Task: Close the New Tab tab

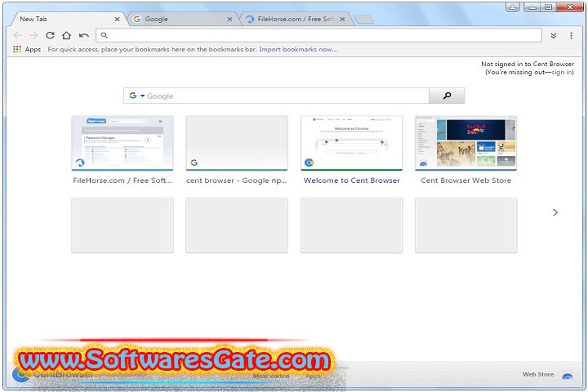Action: pyautogui.click(x=117, y=19)
